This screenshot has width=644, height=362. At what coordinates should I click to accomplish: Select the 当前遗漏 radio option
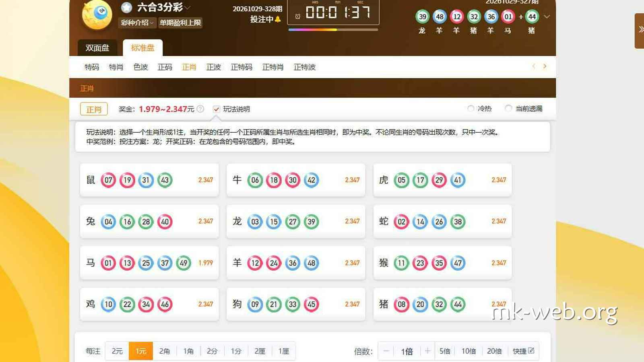pos(508,109)
